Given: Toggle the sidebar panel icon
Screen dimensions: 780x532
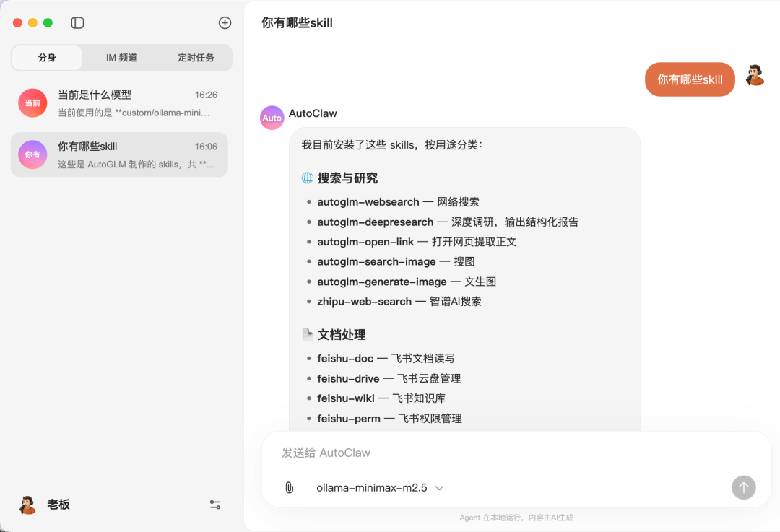Looking at the screenshot, I should coord(77,23).
